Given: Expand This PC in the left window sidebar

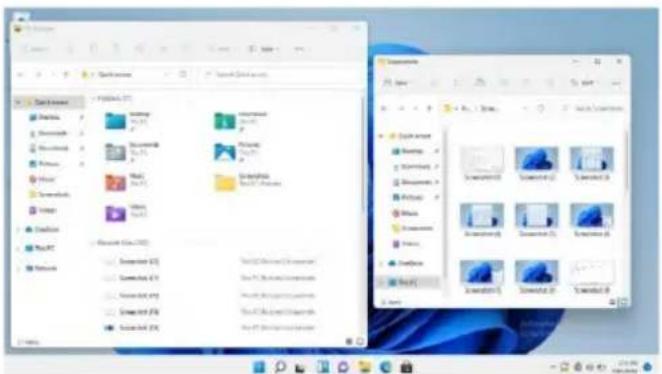Looking at the screenshot, I should coord(18,248).
